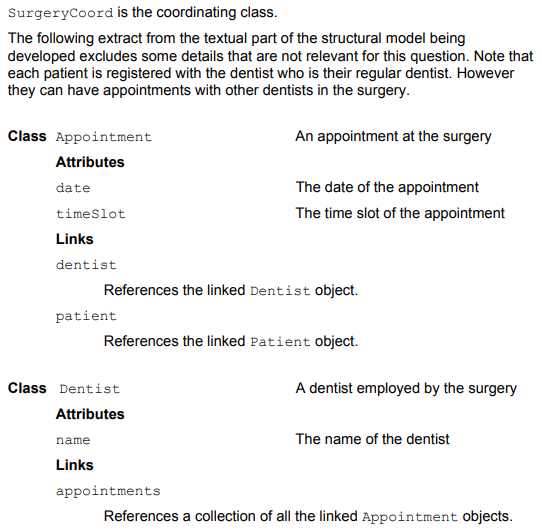The height and width of the screenshot is (530, 542).
Task: Click the dentist link name
Action: (86, 265)
